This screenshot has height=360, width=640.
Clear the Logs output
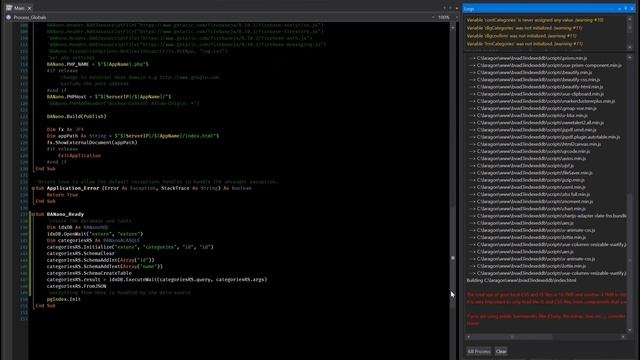point(501,351)
